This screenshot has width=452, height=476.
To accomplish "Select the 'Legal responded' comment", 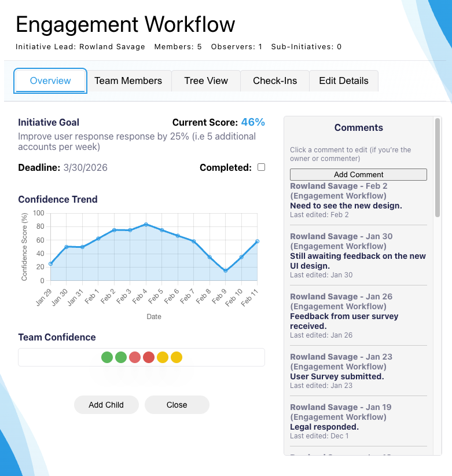I will coord(324,427).
